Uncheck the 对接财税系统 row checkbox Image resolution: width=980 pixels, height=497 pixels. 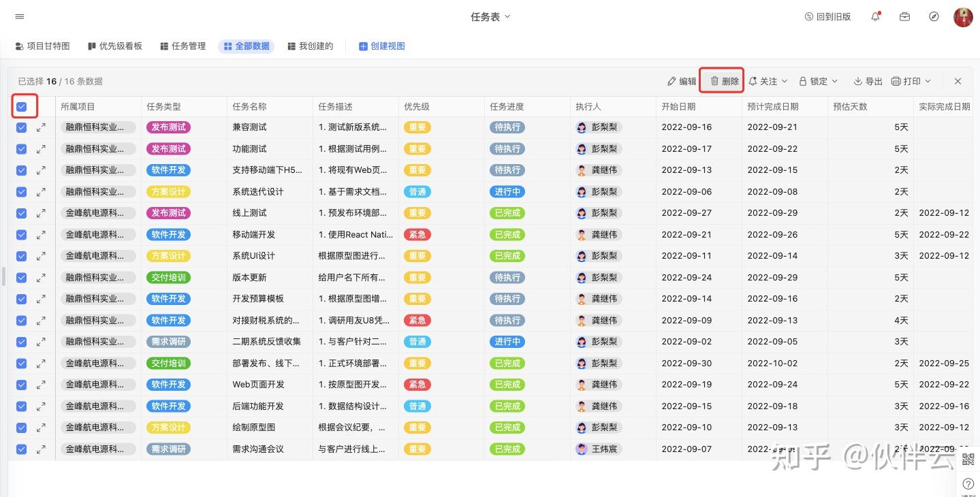(x=21, y=320)
